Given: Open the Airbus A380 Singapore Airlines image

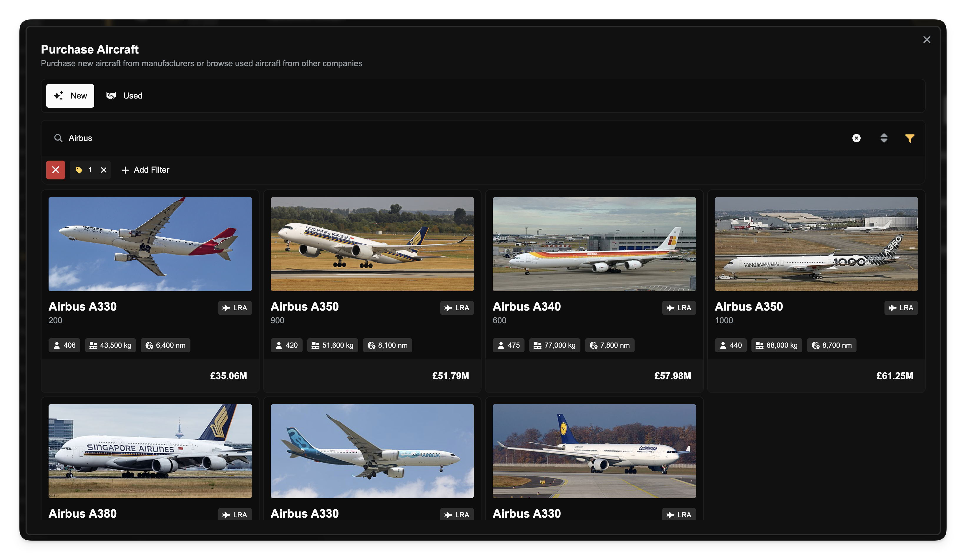Looking at the screenshot, I should (150, 451).
